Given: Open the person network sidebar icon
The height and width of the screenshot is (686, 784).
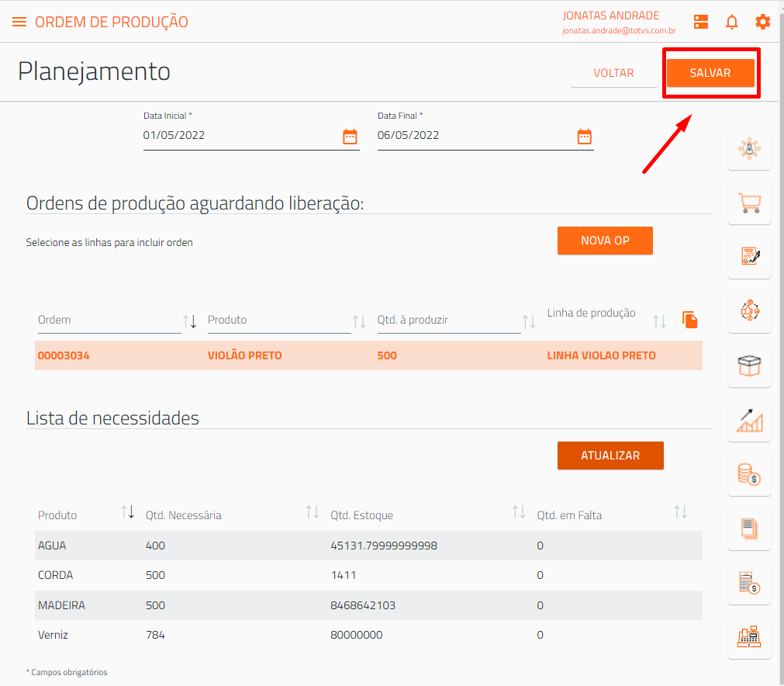Looking at the screenshot, I should [749, 149].
